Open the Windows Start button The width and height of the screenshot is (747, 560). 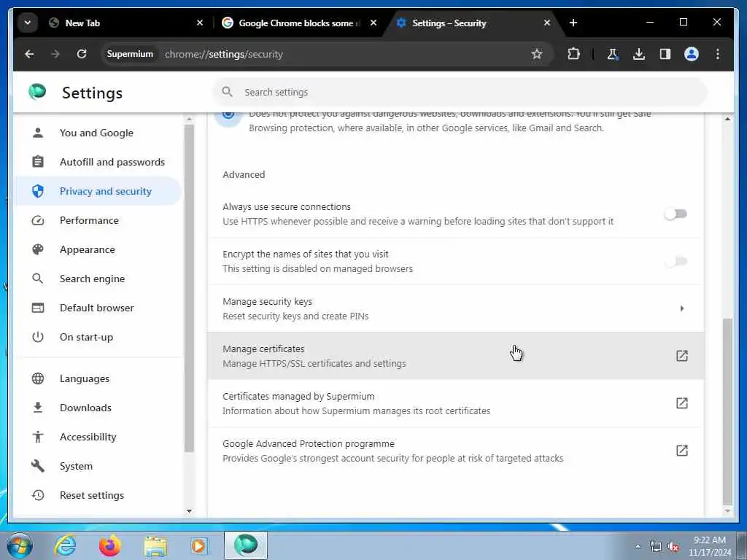pyautogui.click(x=20, y=545)
